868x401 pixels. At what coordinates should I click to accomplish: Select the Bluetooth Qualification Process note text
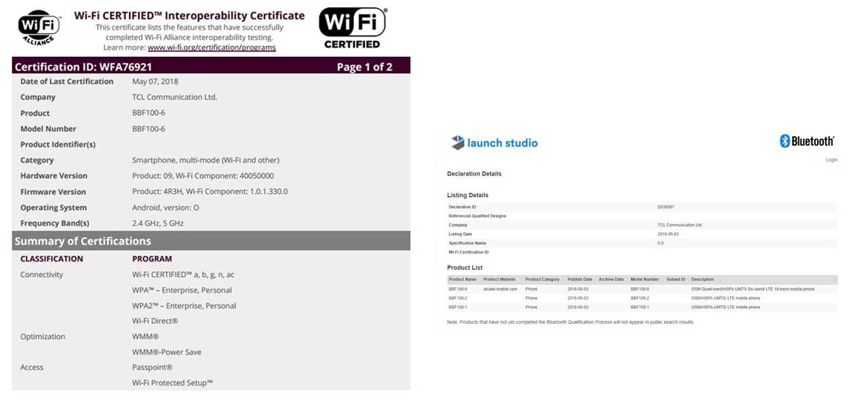click(x=570, y=322)
